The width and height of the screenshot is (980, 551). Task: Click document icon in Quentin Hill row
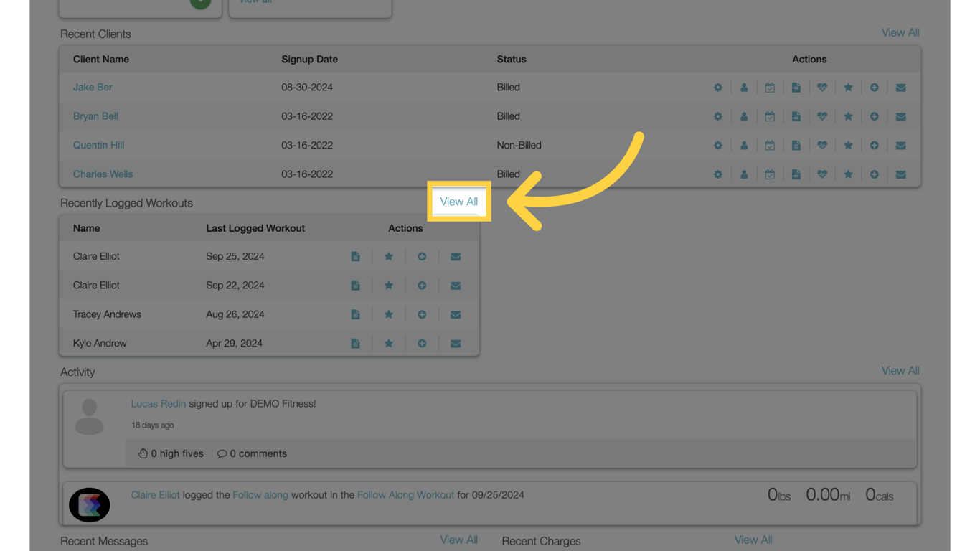(x=796, y=146)
